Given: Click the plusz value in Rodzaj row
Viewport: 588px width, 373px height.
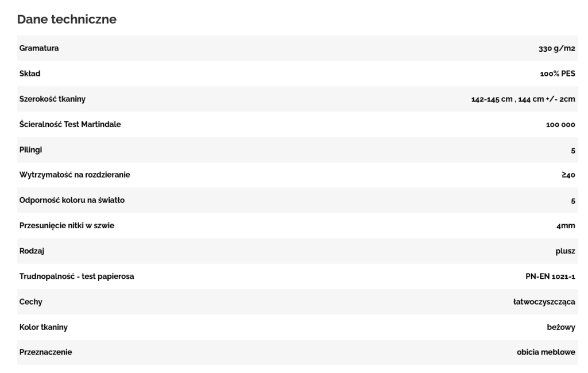Looking at the screenshot, I should click(x=565, y=251).
